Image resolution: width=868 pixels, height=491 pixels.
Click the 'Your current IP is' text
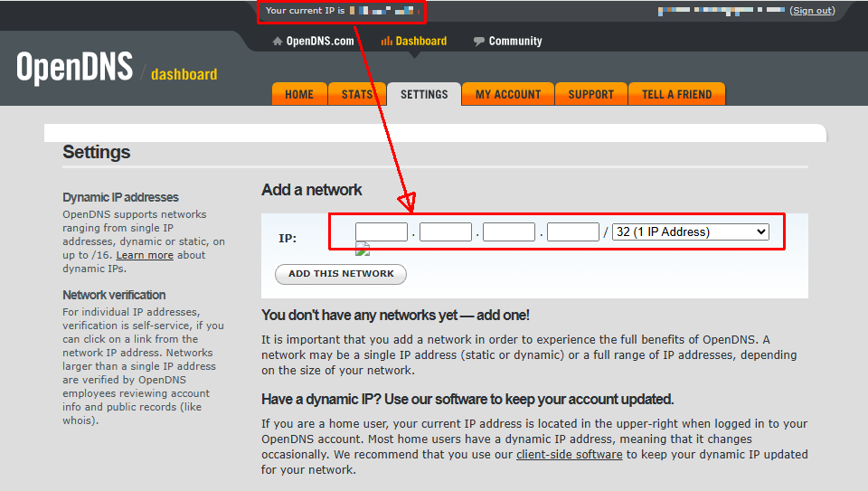[x=305, y=11]
